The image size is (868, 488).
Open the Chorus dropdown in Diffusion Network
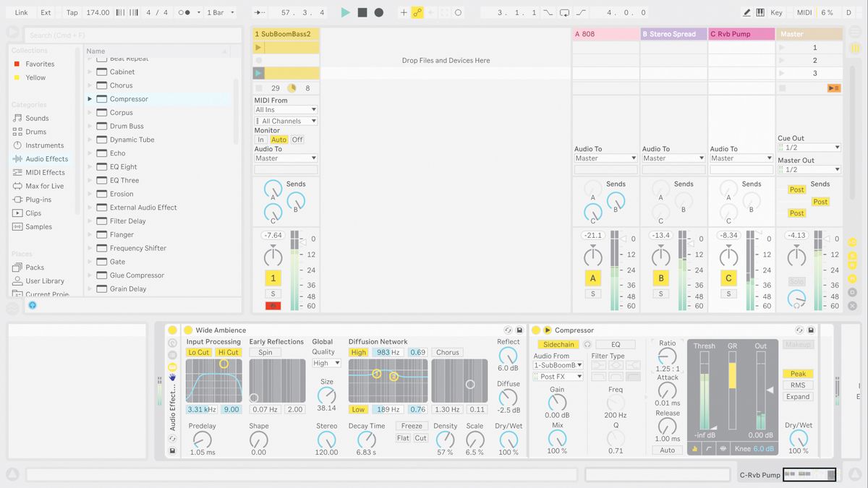tap(447, 352)
